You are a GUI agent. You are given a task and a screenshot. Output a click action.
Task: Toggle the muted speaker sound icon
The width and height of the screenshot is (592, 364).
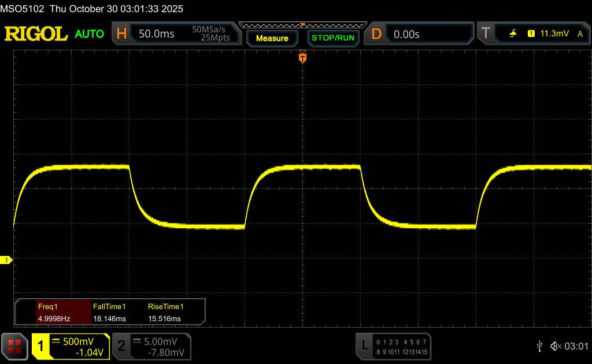[x=554, y=346]
